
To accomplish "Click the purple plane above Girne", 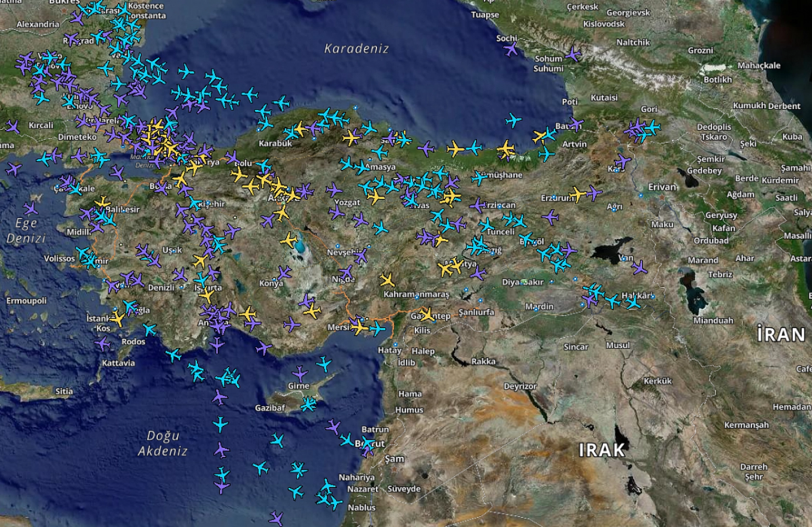I will click(x=300, y=373).
